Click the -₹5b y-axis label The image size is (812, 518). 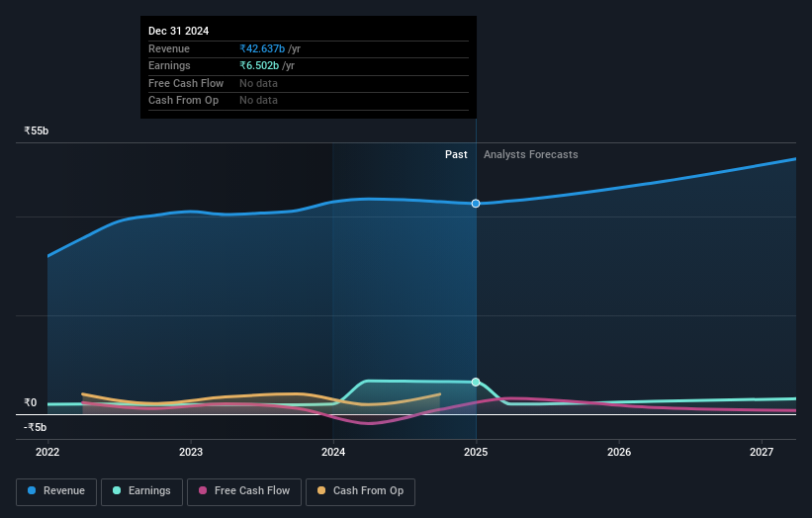point(35,427)
